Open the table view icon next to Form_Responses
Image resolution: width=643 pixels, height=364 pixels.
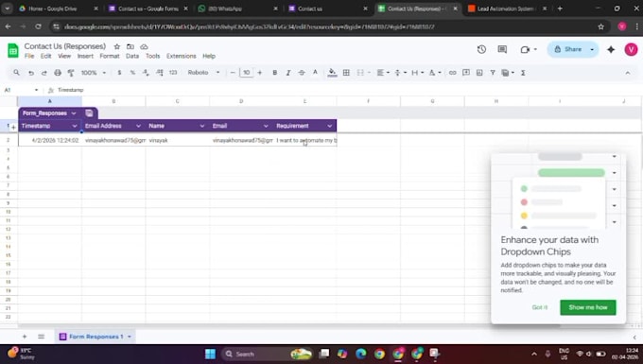click(89, 113)
